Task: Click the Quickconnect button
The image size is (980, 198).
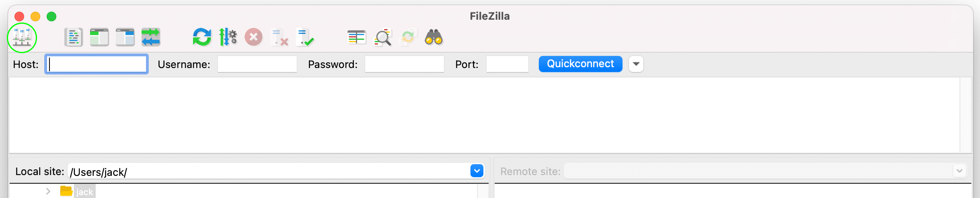Action: (580, 64)
